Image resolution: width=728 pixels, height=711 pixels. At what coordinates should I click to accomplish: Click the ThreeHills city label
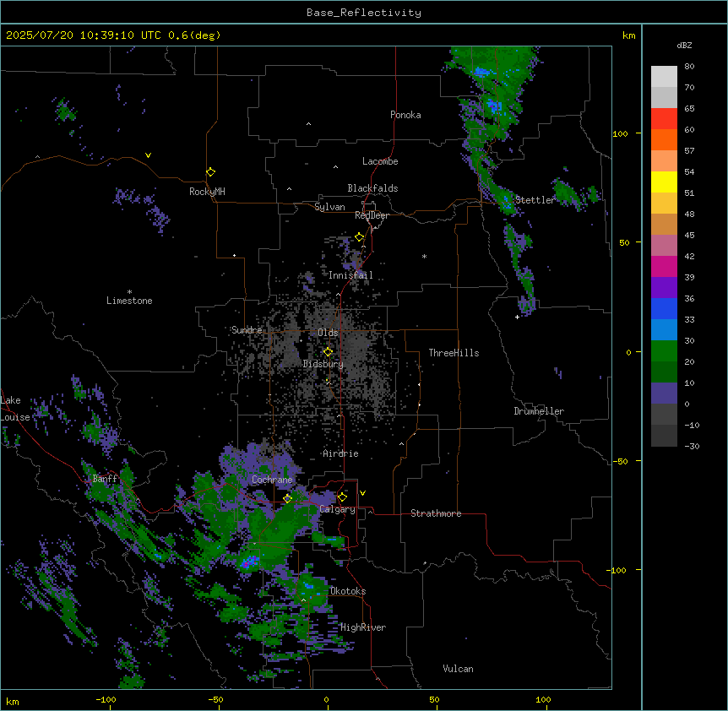454,353
